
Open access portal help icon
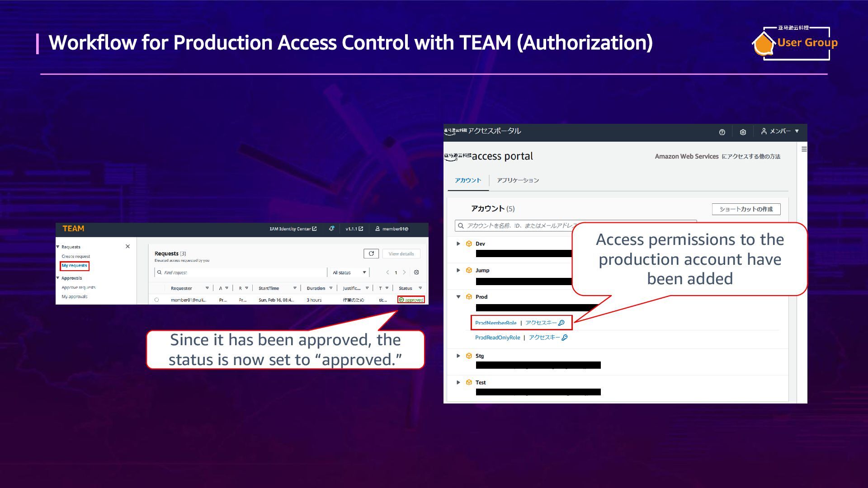722,132
